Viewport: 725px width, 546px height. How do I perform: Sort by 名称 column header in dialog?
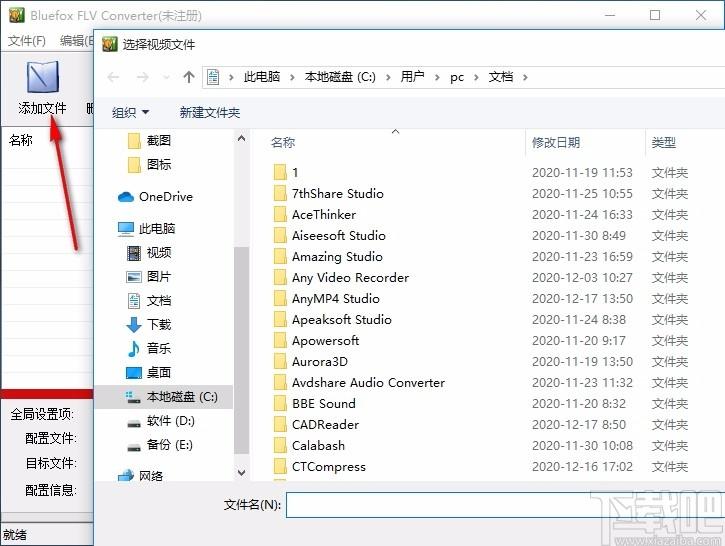point(283,142)
